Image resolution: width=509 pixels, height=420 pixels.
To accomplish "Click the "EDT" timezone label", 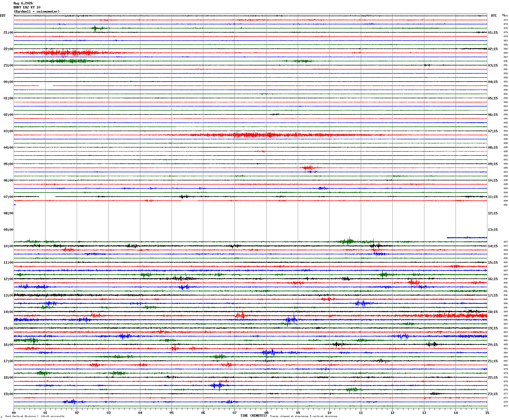I will (x=3, y=16).
